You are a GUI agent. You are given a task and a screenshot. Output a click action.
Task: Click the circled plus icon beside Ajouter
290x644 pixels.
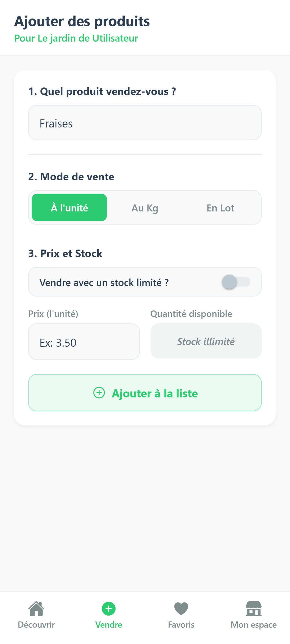coord(99,393)
